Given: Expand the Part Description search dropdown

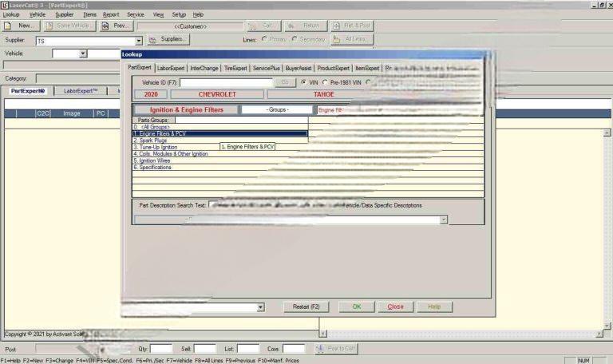Looking at the screenshot, I should (x=443, y=220).
